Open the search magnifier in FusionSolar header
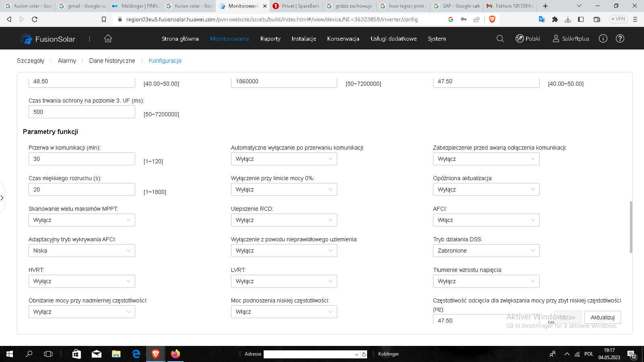Screen dimensions: 644x362 [500, 39]
